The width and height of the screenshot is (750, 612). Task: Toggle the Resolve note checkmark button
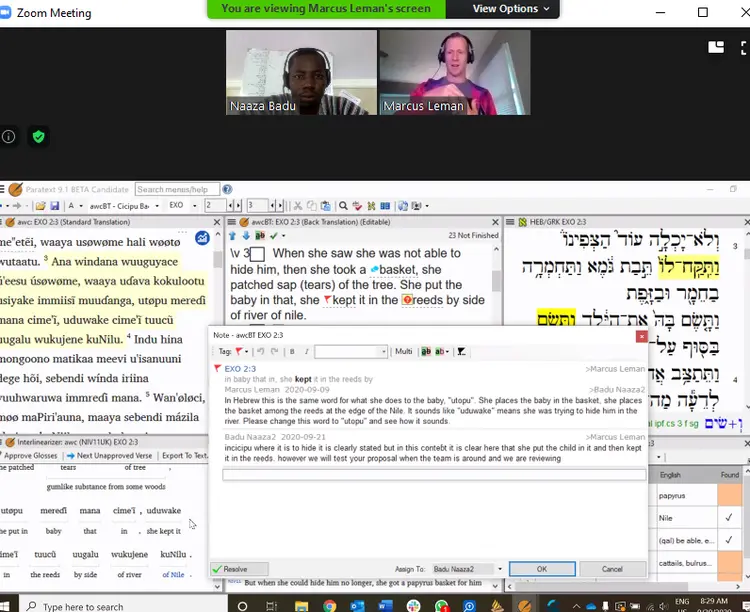pos(231,569)
